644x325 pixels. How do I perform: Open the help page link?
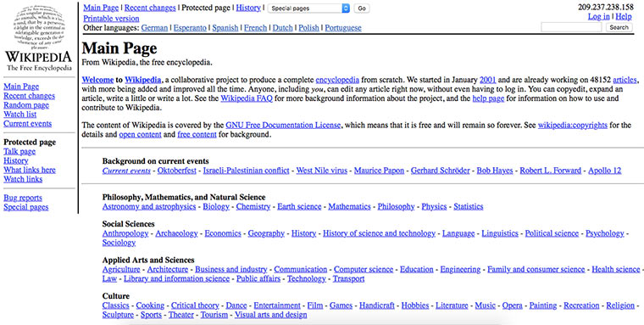pyautogui.click(x=488, y=98)
